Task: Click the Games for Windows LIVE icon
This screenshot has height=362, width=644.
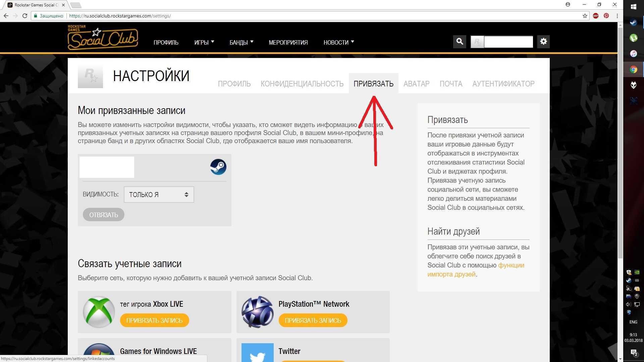Action: click(98, 351)
